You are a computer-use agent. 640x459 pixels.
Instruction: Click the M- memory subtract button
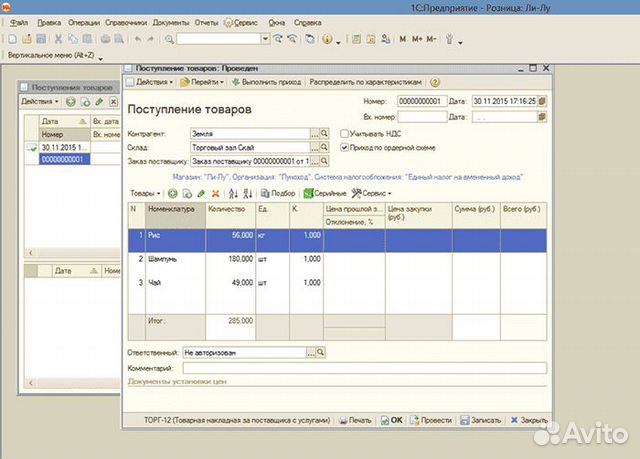[431, 39]
